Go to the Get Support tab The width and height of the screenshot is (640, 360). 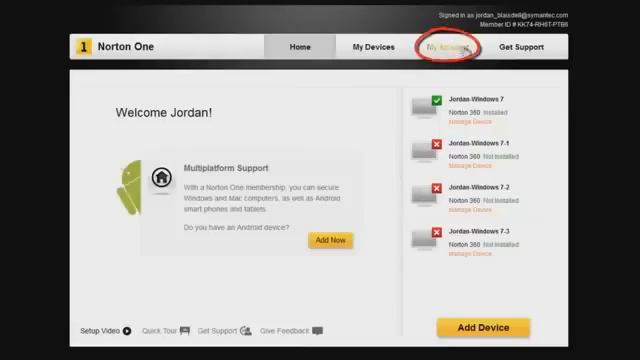click(x=521, y=47)
